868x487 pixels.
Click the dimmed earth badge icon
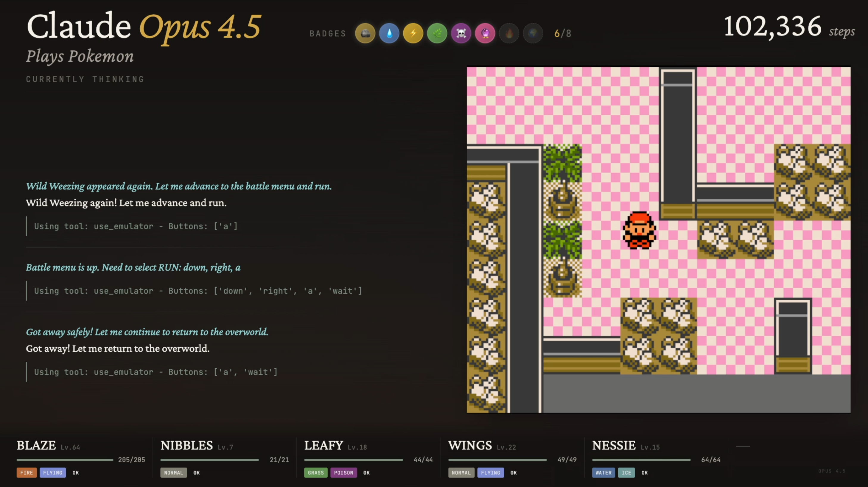tap(533, 33)
